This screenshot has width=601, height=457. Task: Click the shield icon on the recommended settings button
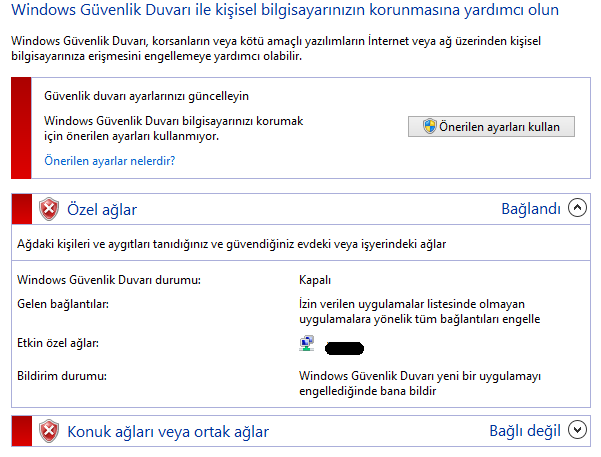coord(429,127)
